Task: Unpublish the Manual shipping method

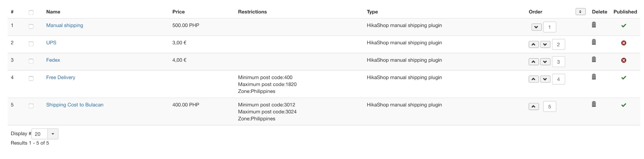Action: point(624,25)
